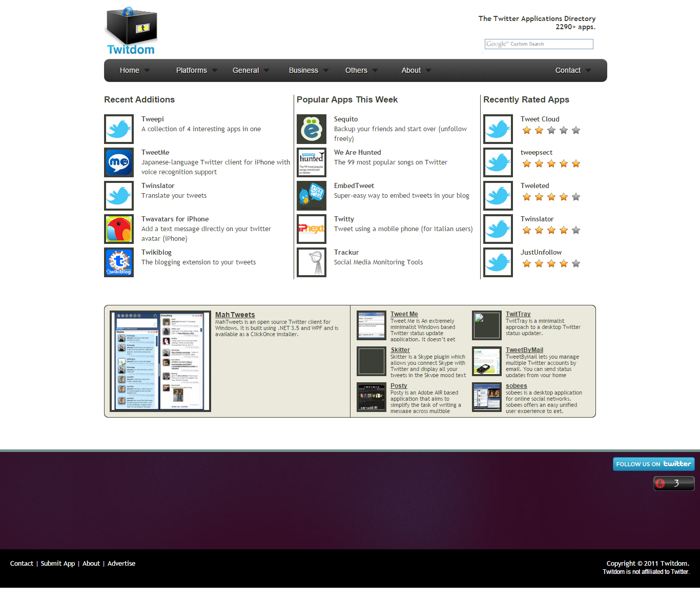Open Contact in the top navigation bar
This screenshot has height=598, width=700.
[568, 70]
